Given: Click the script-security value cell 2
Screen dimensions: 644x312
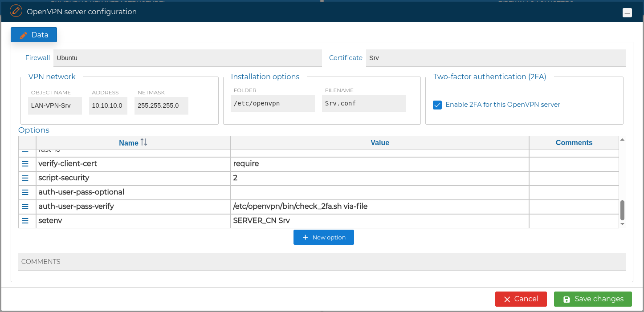Looking at the screenshot, I should pyautogui.click(x=380, y=178).
